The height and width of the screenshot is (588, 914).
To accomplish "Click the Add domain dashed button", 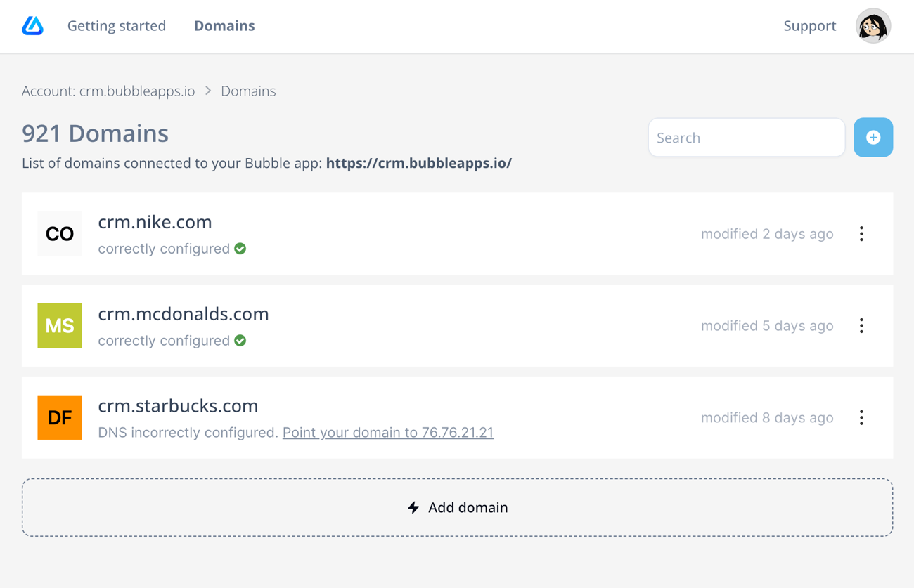I will click(x=458, y=507).
